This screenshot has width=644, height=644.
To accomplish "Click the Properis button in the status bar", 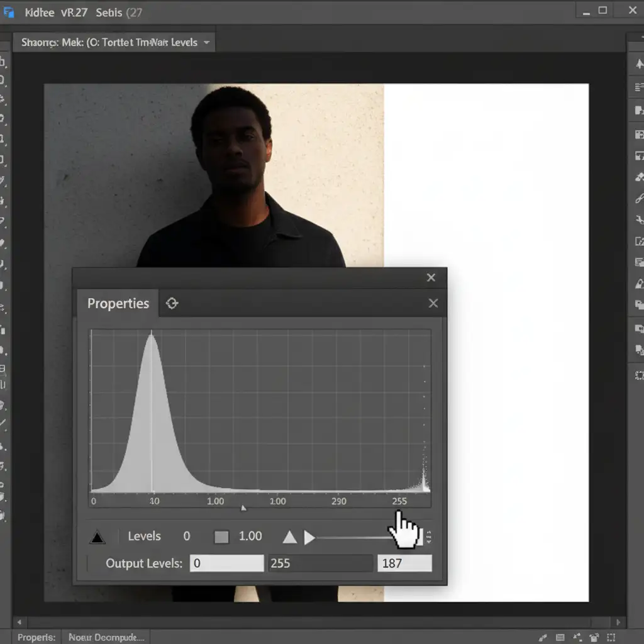I will (x=36, y=637).
